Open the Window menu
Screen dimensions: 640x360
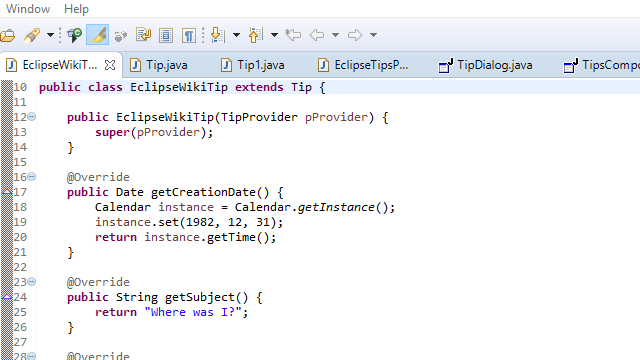[28, 9]
